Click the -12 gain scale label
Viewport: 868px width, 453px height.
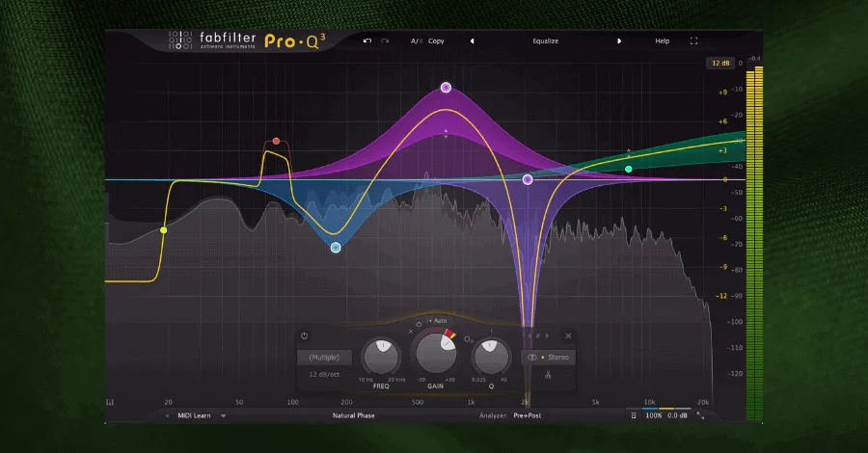[721, 296]
